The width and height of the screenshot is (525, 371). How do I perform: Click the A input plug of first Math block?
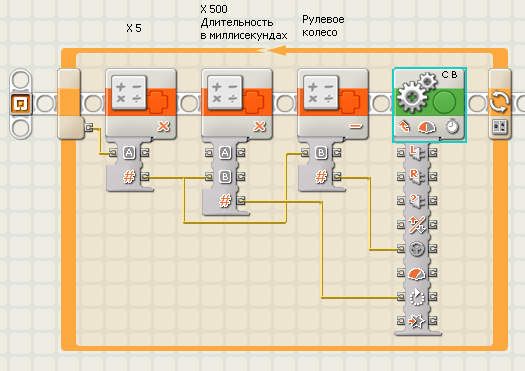pos(113,153)
